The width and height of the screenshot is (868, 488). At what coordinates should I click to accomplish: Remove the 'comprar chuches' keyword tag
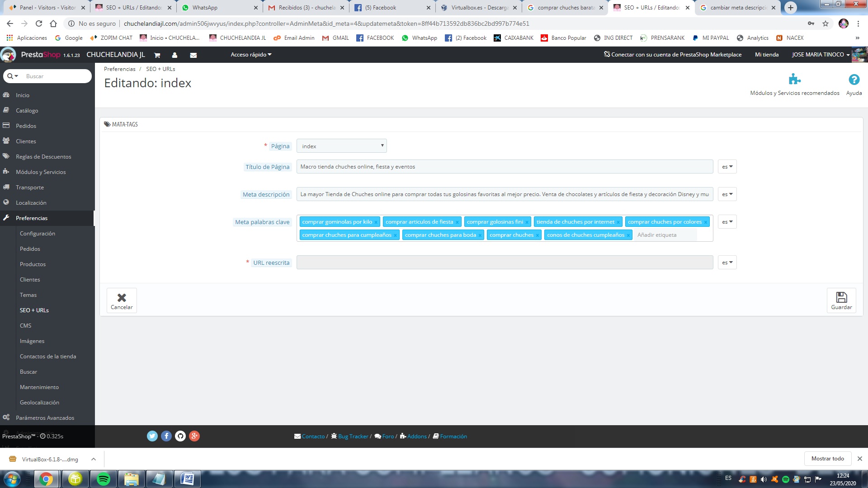[x=537, y=235]
